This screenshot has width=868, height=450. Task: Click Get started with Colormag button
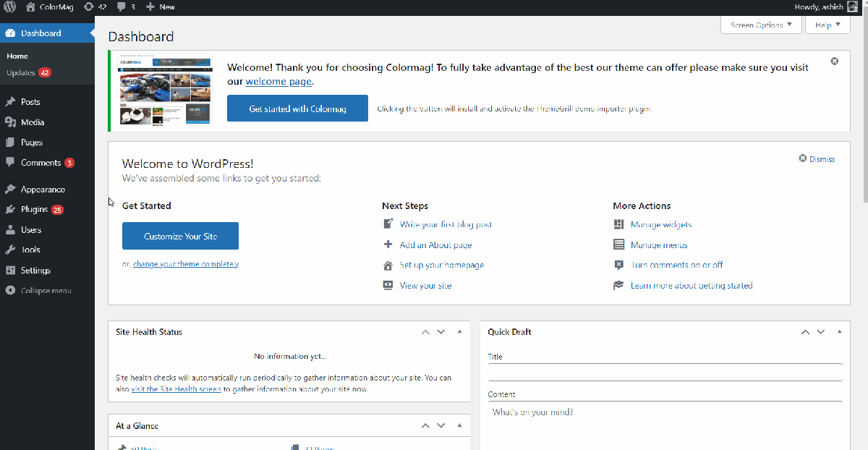pos(297,109)
